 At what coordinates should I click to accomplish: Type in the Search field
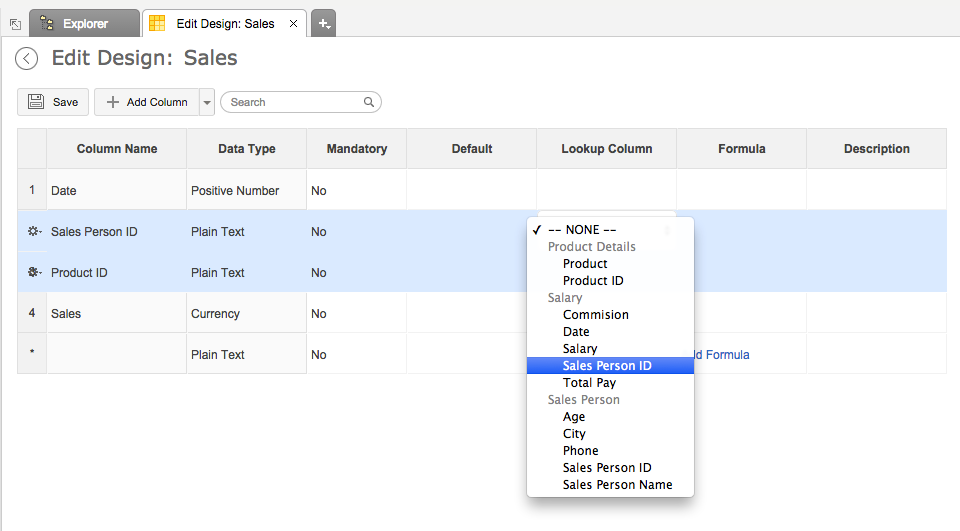tap(293, 102)
